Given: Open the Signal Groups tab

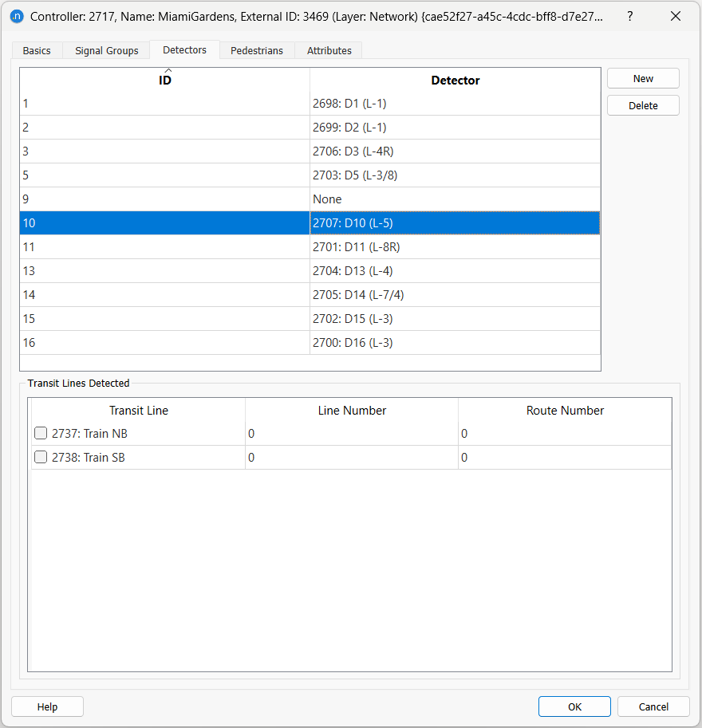Looking at the screenshot, I should (x=106, y=50).
